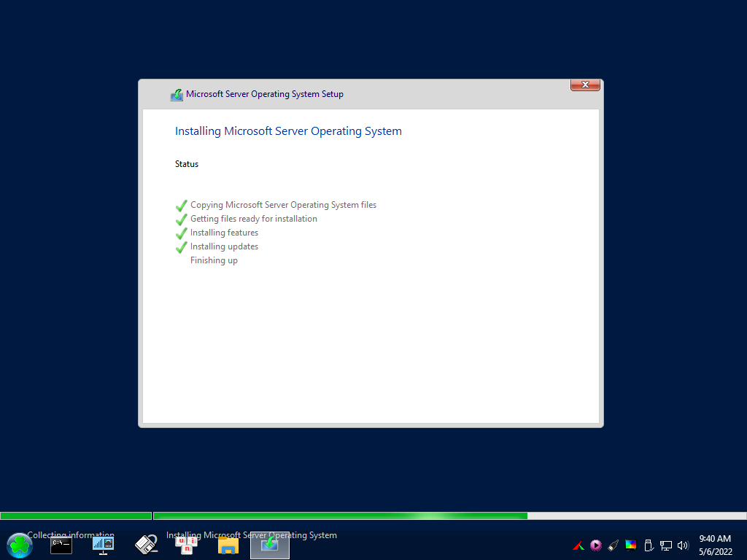
Task: Click the completed Collecting information progress bar
Action: (x=76, y=516)
